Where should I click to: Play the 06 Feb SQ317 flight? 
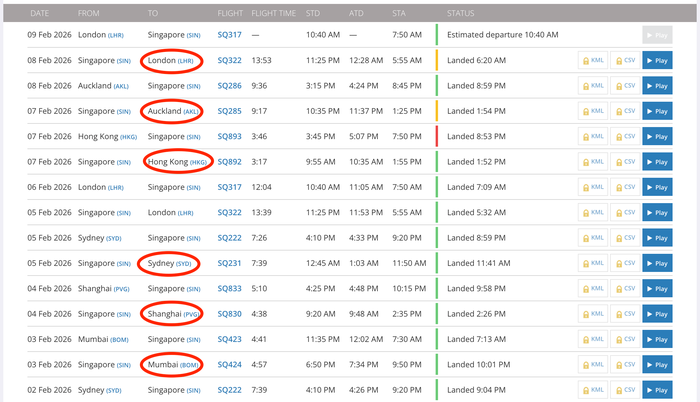pyautogui.click(x=657, y=187)
